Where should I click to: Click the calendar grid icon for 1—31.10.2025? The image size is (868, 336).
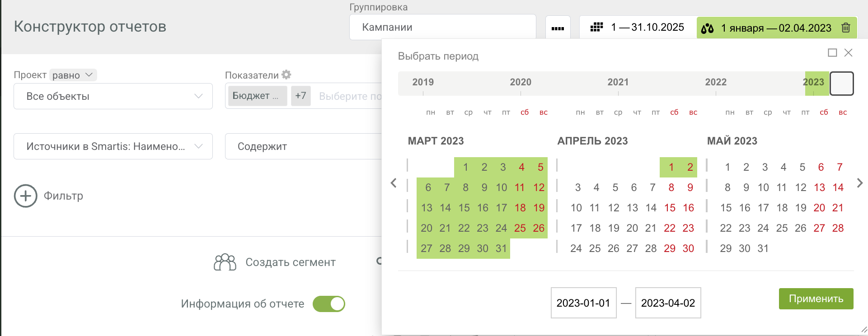point(597,27)
